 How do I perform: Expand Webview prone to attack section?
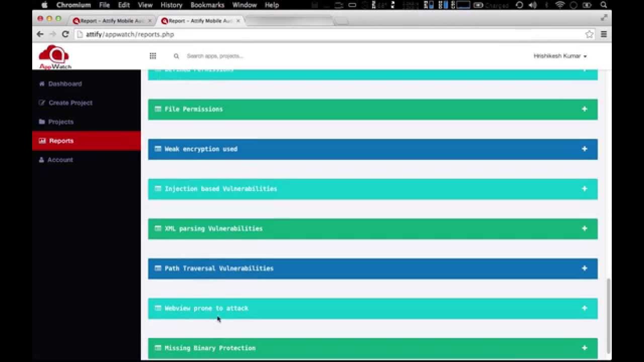(x=585, y=308)
